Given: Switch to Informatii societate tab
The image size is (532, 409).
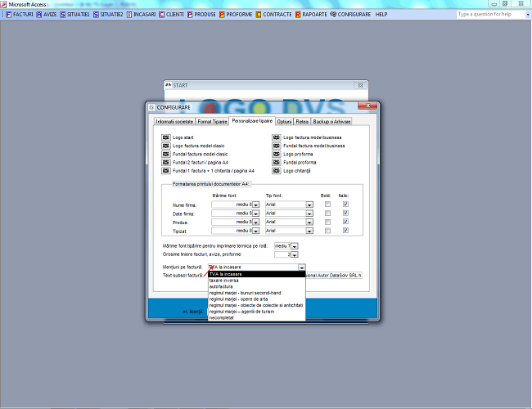Looking at the screenshot, I should (174, 121).
